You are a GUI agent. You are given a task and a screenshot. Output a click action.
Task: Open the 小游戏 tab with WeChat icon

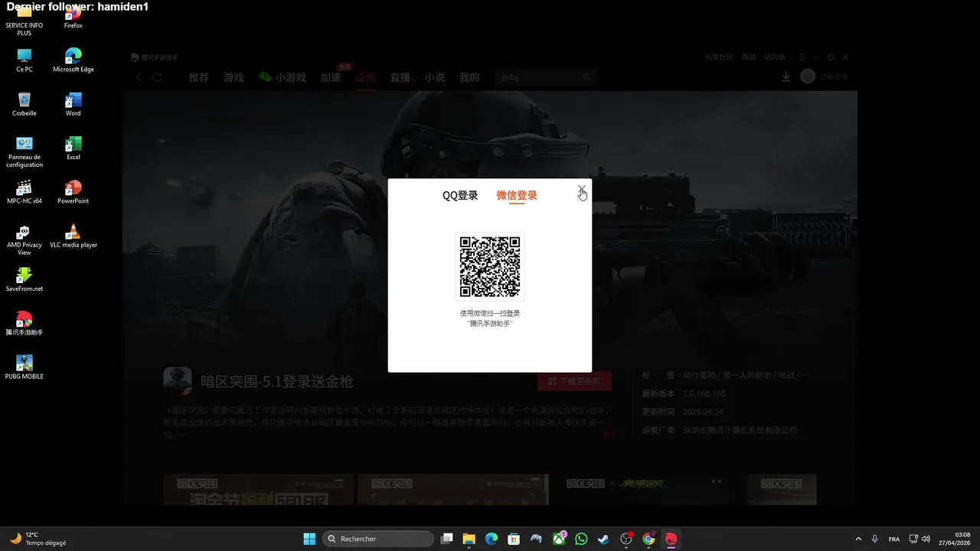coord(283,77)
